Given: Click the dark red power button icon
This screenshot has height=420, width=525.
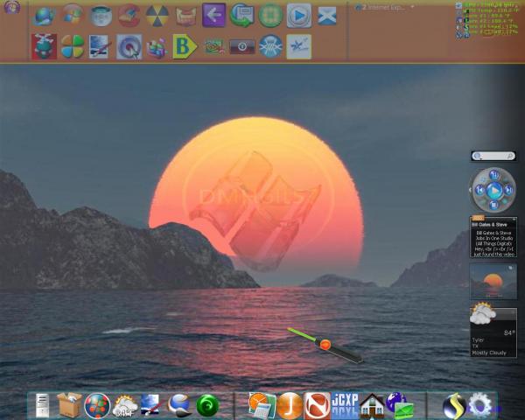Looking at the screenshot, I should pyautogui.click(x=242, y=47).
